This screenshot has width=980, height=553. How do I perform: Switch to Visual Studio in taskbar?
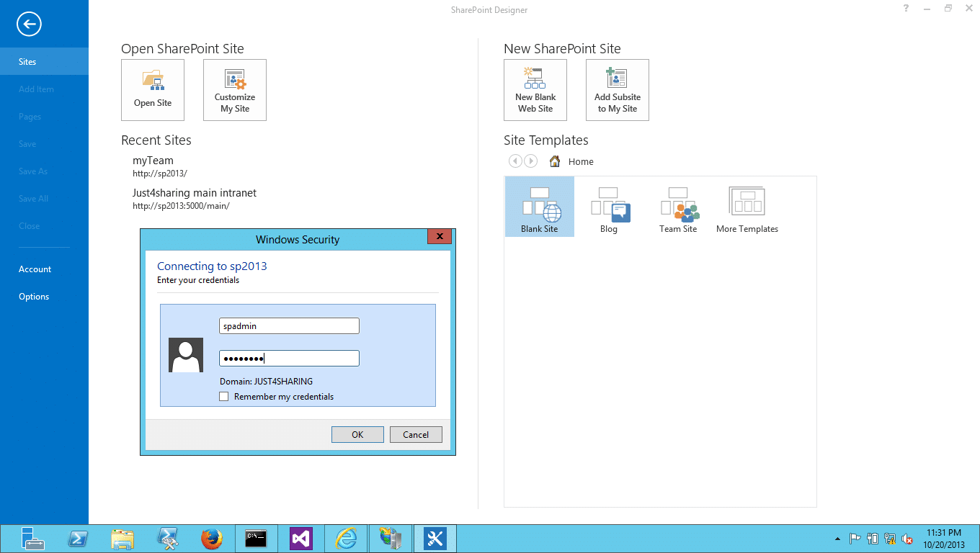pos(301,539)
